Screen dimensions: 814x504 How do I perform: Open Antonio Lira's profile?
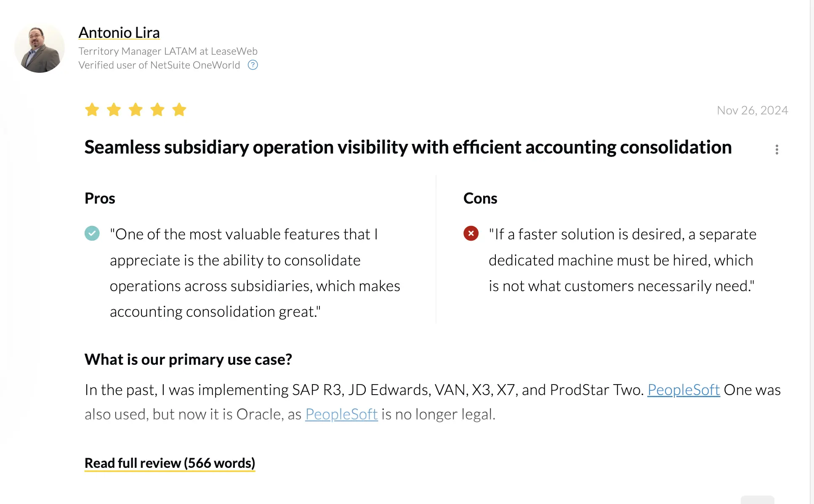pyautogui.click(x=119, y=32)
